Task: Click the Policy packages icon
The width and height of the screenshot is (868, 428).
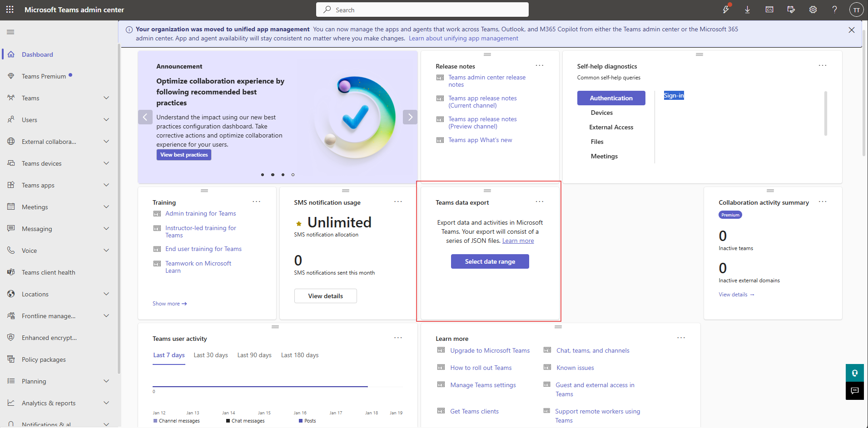Action: pyautogui.click(x=11, y=359)
